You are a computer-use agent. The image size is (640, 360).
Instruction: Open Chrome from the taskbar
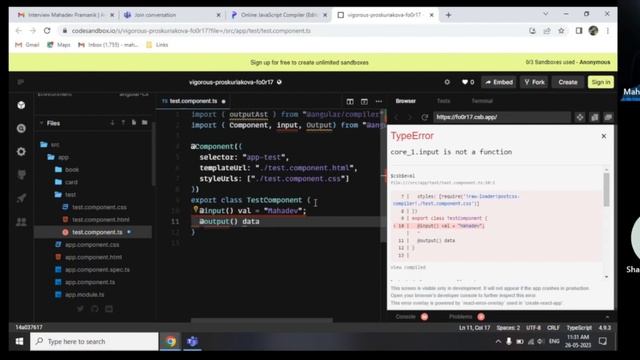pyautogui.click(x=171, y=341)
